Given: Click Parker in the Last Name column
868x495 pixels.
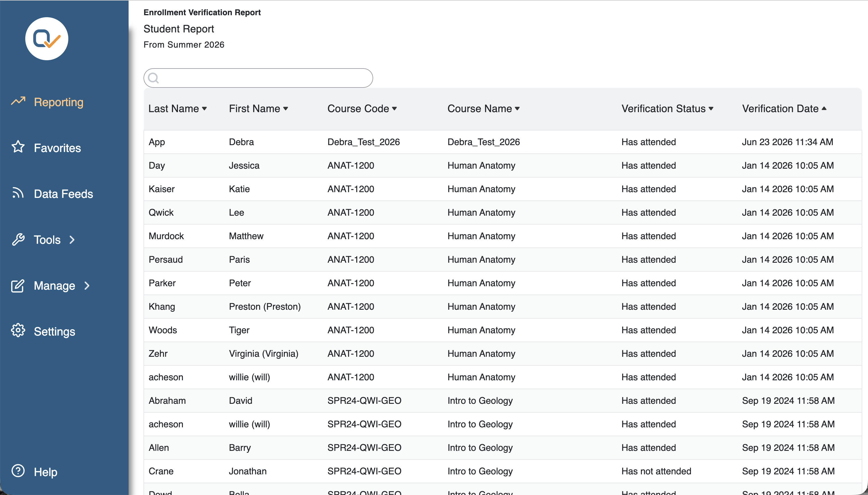Looking at the screenshot, I should tap(162, 283).
